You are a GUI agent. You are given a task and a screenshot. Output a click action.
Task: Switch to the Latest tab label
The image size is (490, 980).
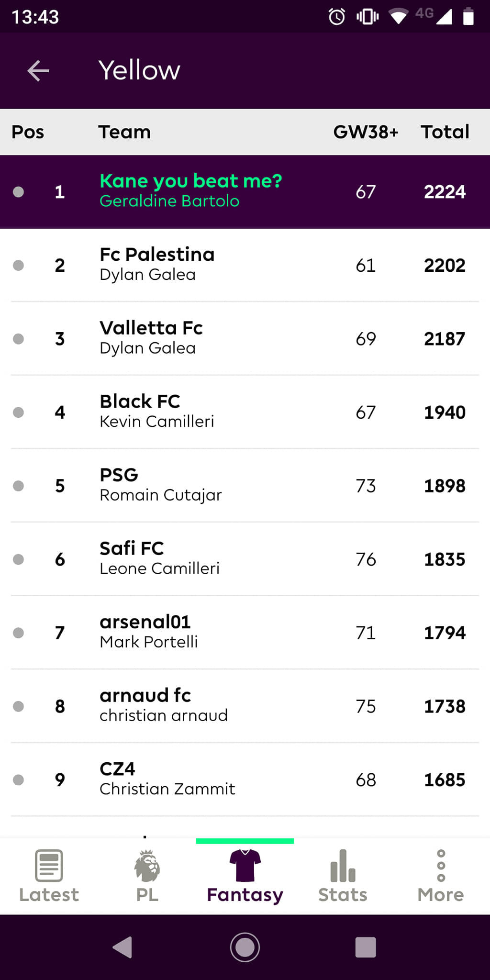49,895
